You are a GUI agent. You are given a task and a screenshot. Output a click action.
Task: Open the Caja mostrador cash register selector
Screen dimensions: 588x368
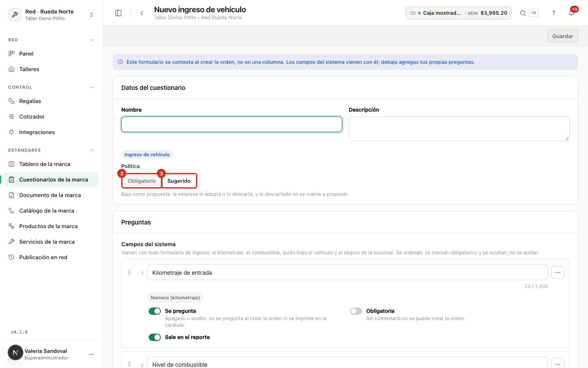(459, 13)
